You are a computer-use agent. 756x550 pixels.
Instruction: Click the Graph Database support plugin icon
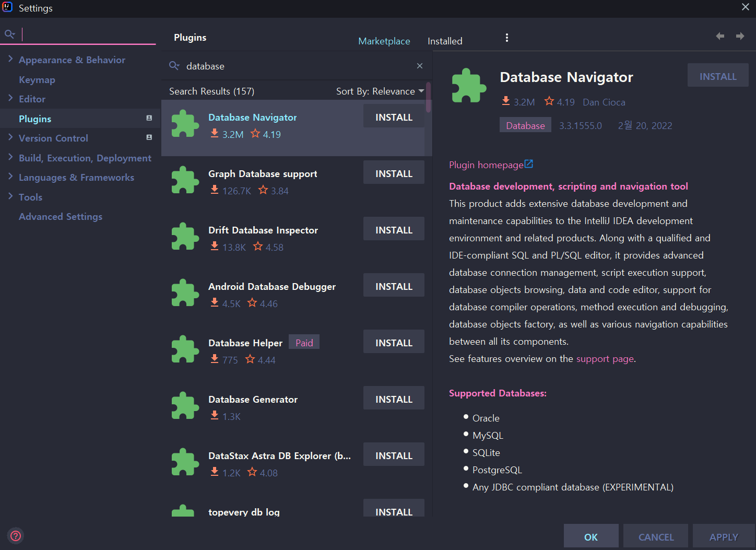pyautogui.click(x=185, y=180)
